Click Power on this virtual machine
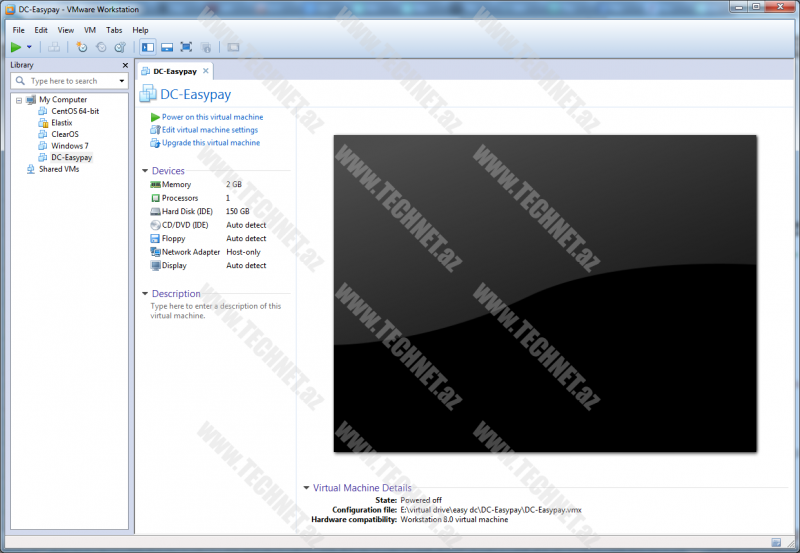 tap(212, 117)
